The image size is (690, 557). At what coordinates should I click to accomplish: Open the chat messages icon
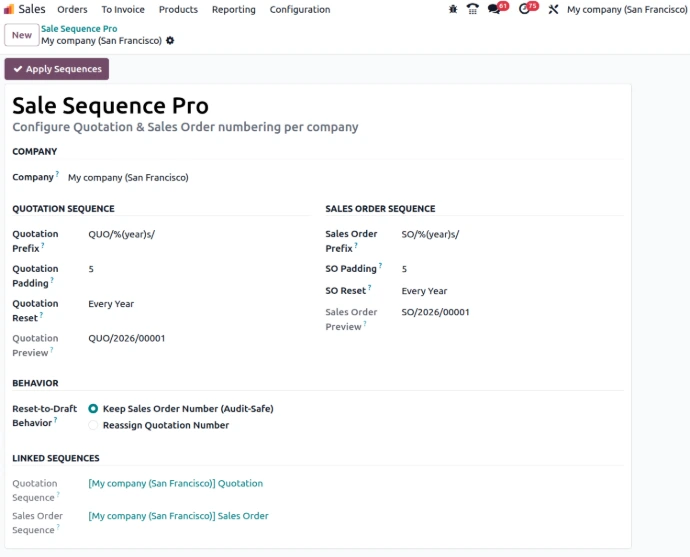(x=494, y=9)
